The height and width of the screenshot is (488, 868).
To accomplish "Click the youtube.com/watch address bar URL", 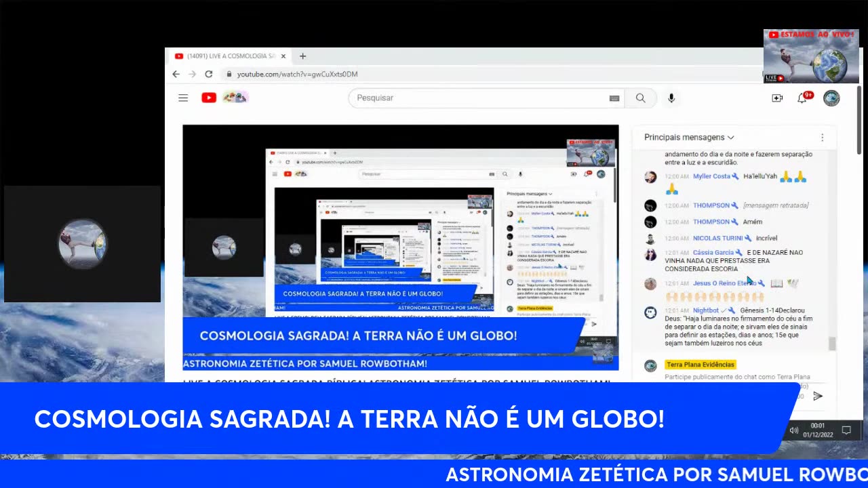I will [x=297, y=74].
